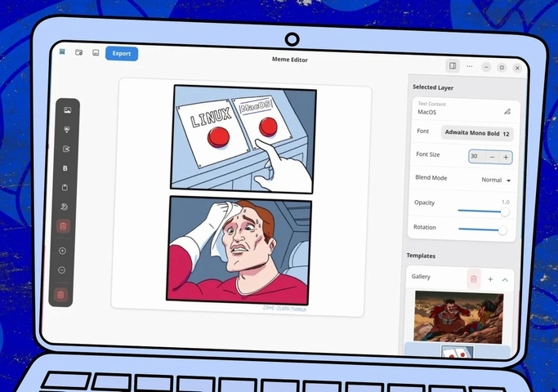Screen dimensions: 558x392
Task: Select the paint fill tool above the trash icon
Action: (x=64, y=207)
